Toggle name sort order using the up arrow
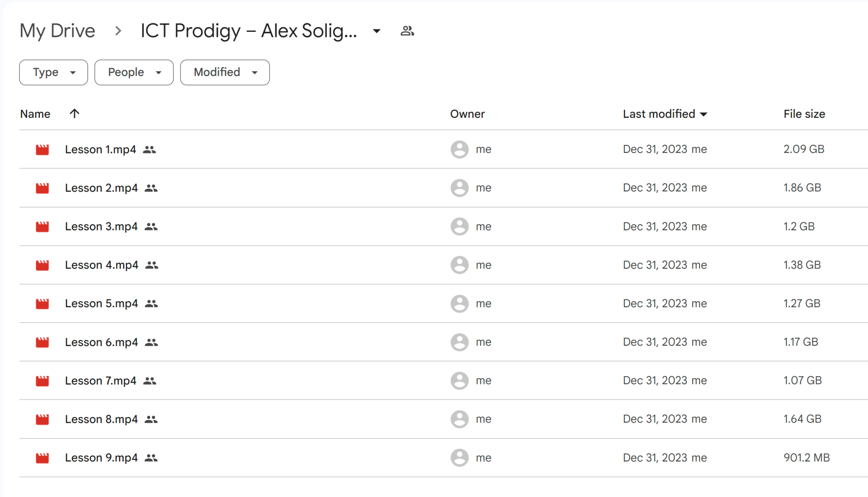 click(75, 114)
